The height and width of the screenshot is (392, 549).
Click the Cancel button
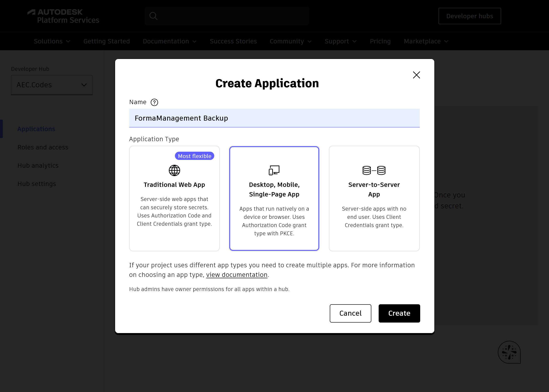(350, 313)
